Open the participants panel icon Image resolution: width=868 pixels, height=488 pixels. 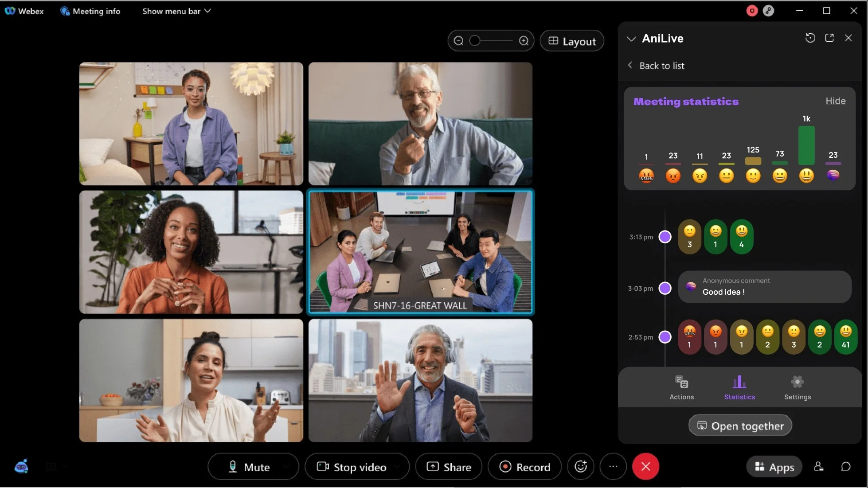pyautogui.click(x=818, y=467)
